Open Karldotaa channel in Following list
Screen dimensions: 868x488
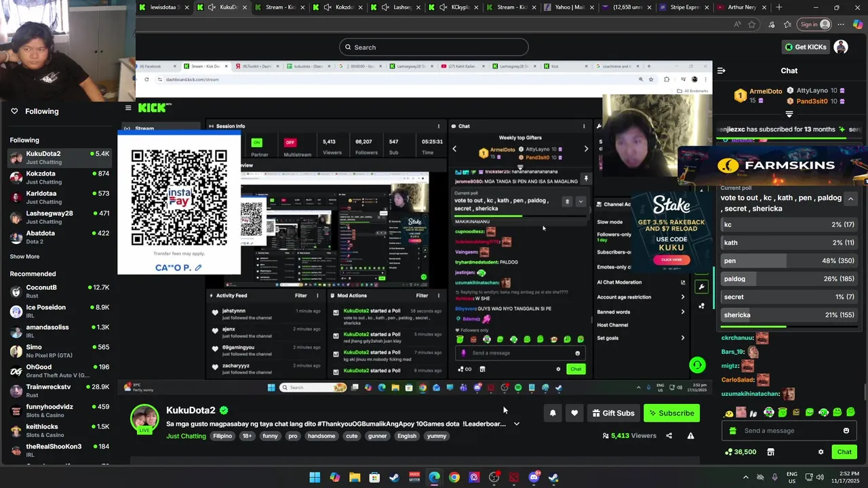click(x=60, y=197)
